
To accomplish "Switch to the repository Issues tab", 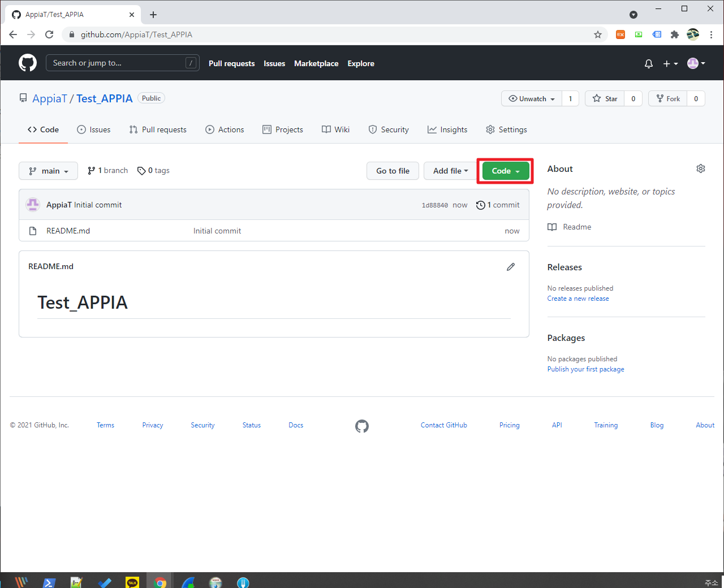I will click(94, 129).
